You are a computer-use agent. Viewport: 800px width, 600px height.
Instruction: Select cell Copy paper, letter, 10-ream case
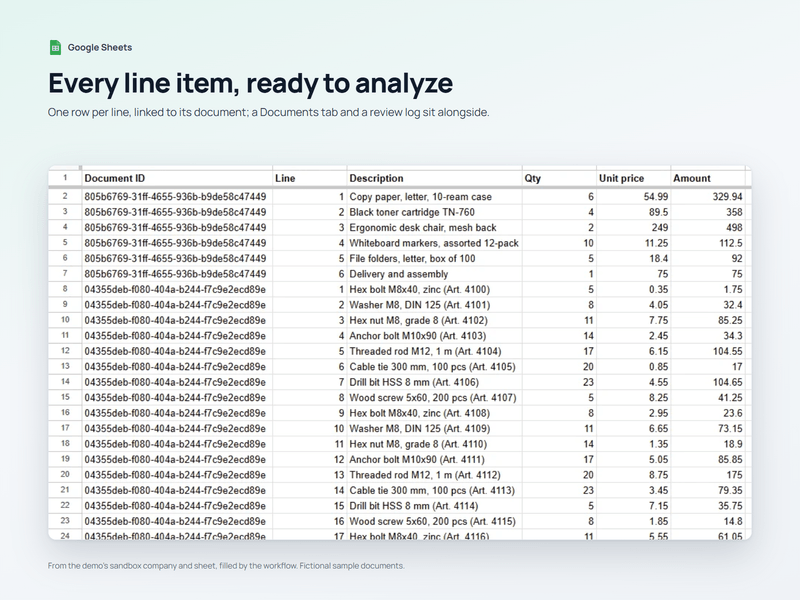(435, 197)
